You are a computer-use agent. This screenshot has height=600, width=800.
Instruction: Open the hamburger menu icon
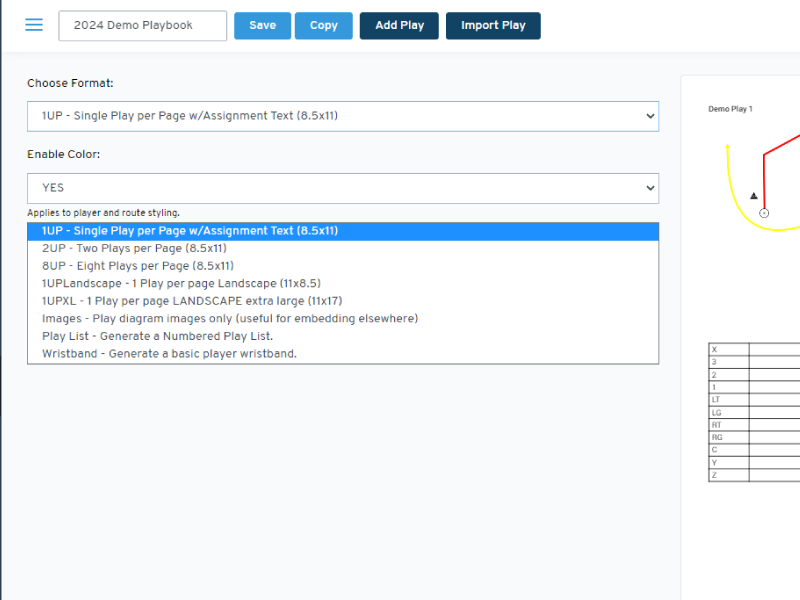pos(34,25)
